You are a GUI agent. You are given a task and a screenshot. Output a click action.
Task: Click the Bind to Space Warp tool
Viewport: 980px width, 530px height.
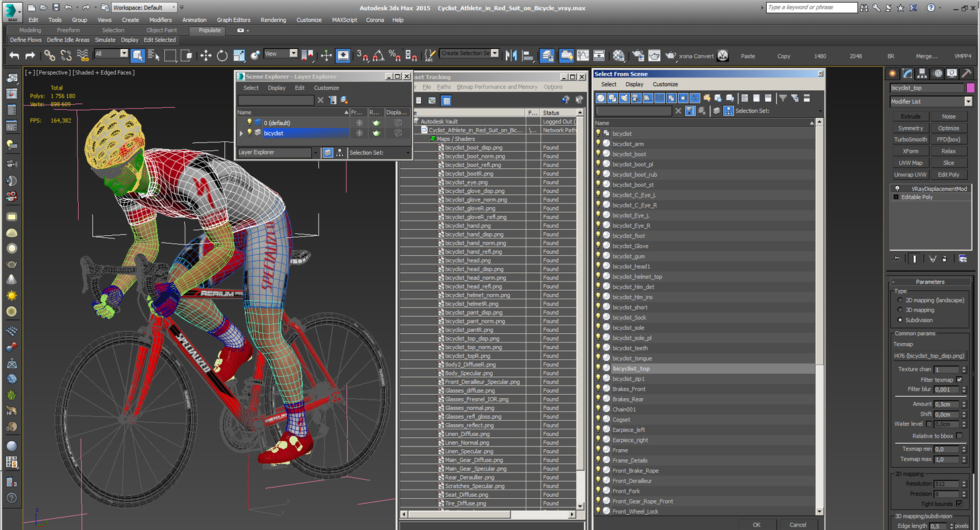(82, 56)
